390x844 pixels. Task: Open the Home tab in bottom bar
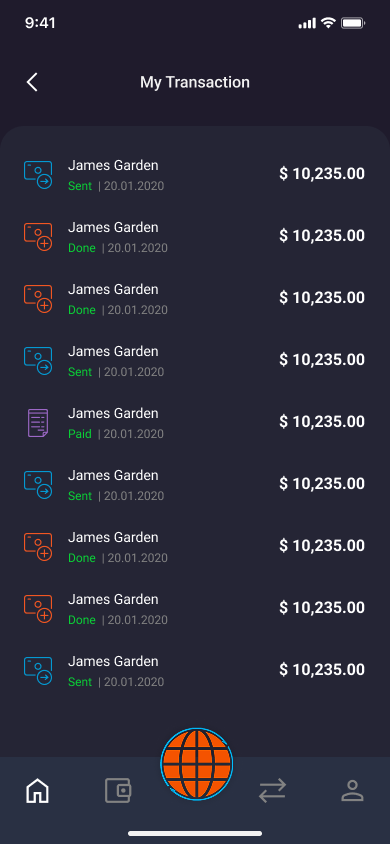click(38, 791)
